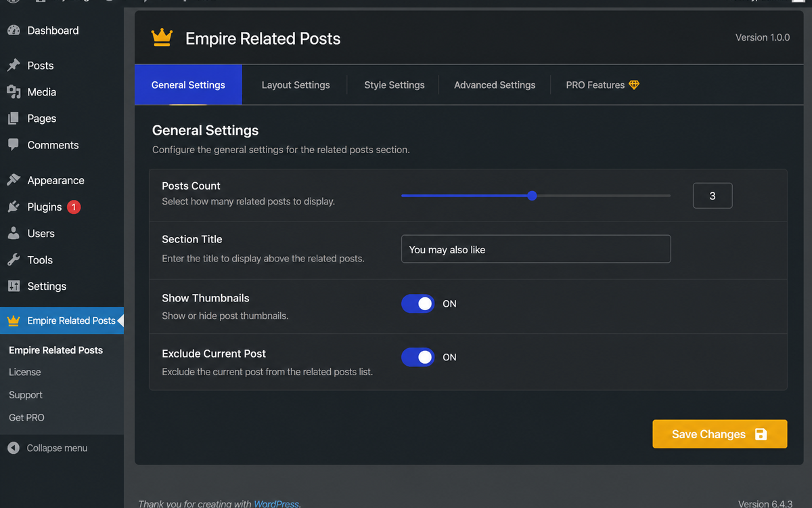Image resolution: width=812 pixels, height=508 pixels.
Task: Click the Pages icon in sidebar
Action: pos(14,119)
